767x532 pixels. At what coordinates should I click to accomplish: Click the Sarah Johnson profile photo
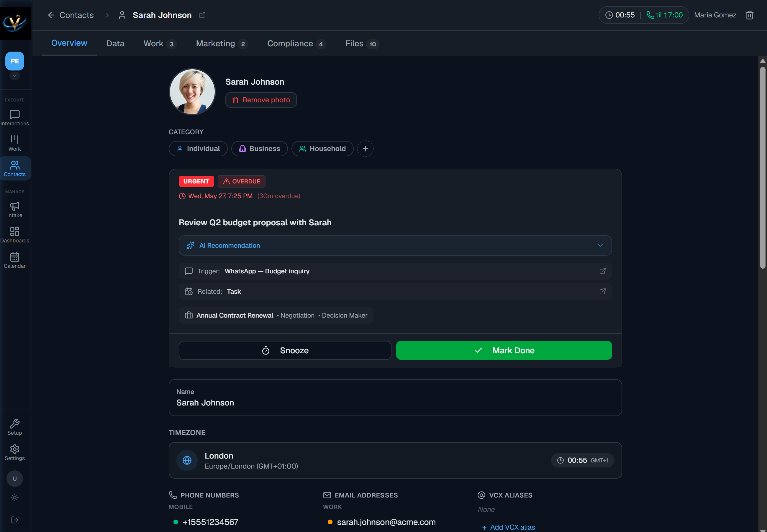[x=192, y=92]
